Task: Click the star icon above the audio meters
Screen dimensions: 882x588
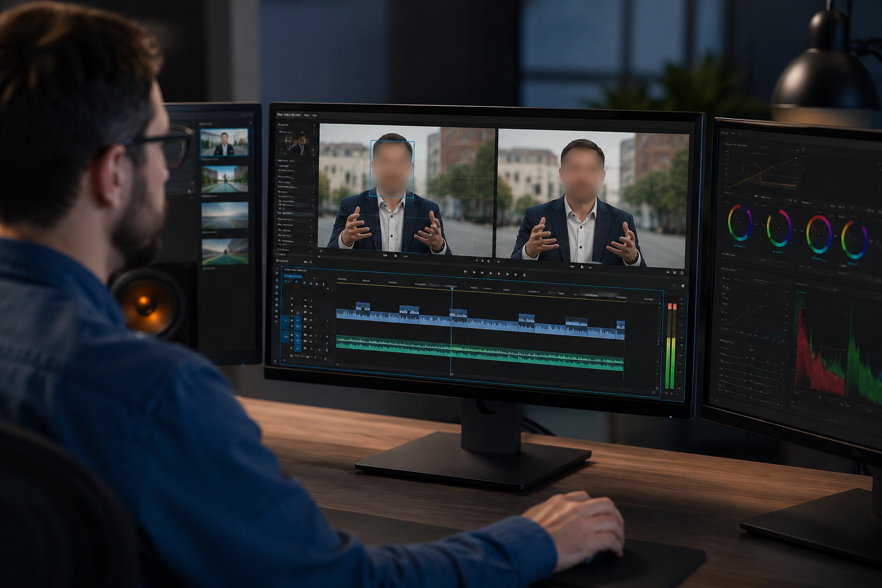Action: [682, 285]
